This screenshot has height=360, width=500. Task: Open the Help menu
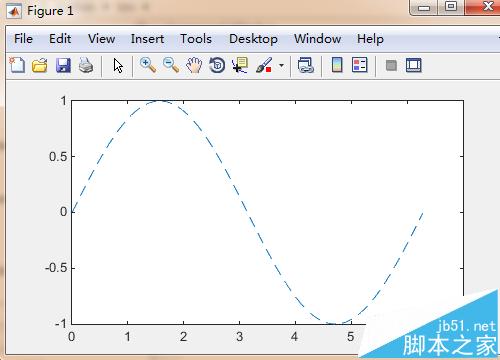[370, 39]
